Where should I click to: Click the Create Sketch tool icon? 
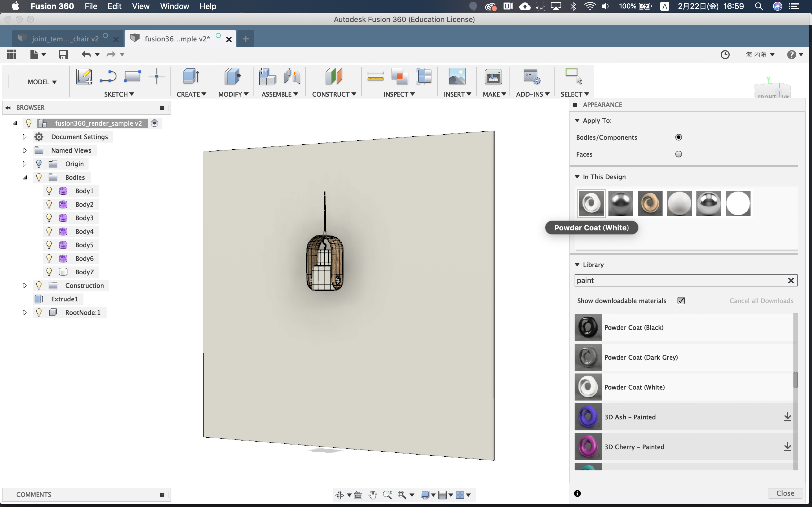coord(84,76)
